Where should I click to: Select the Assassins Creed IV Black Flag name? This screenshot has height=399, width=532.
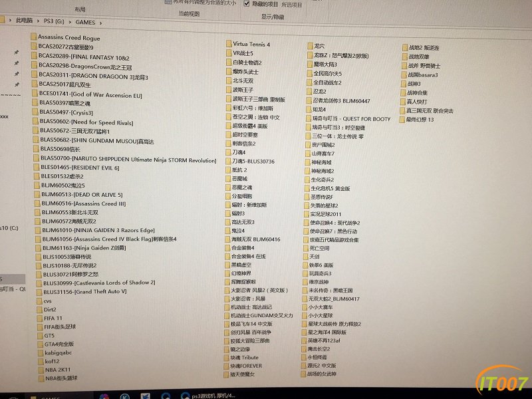[x=110, y=239]
